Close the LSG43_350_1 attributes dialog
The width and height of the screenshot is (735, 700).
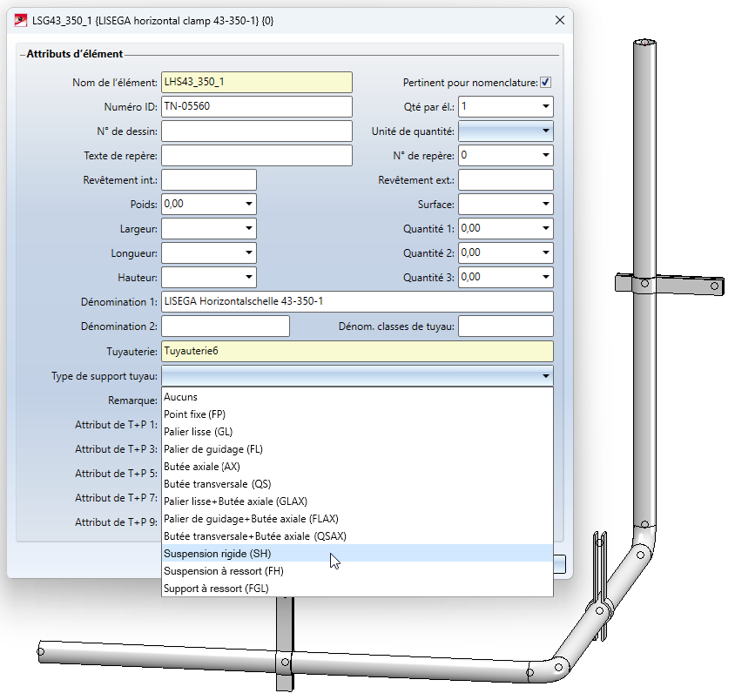tap(560, 20)
